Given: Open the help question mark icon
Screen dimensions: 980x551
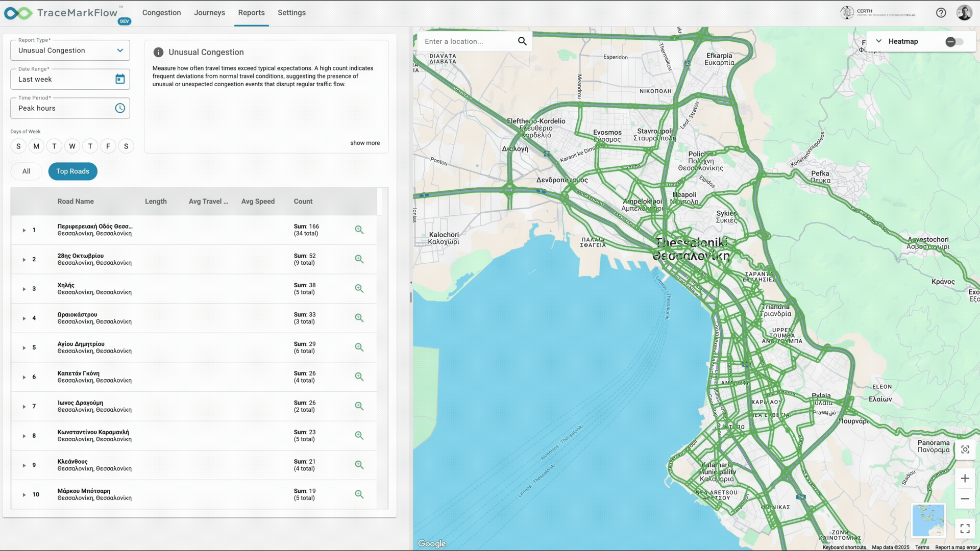Looking at the screenshot, I should tap(941, 13).
